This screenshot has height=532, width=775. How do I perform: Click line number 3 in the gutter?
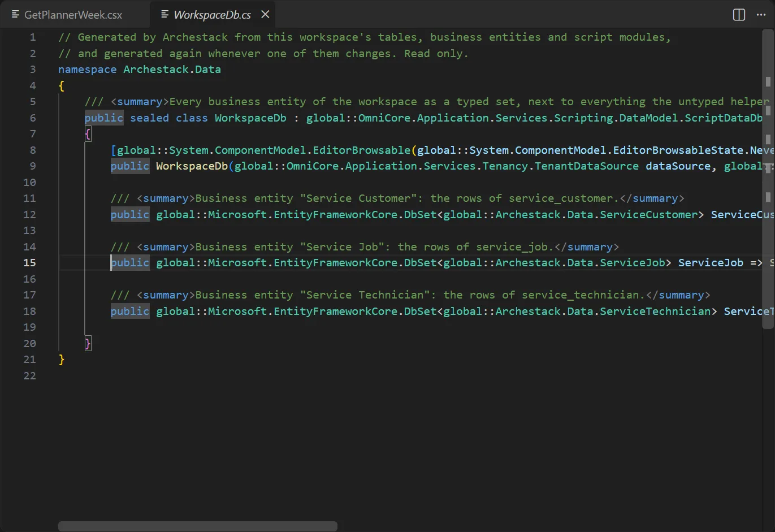pyautogui.click(x=33, y=70)
